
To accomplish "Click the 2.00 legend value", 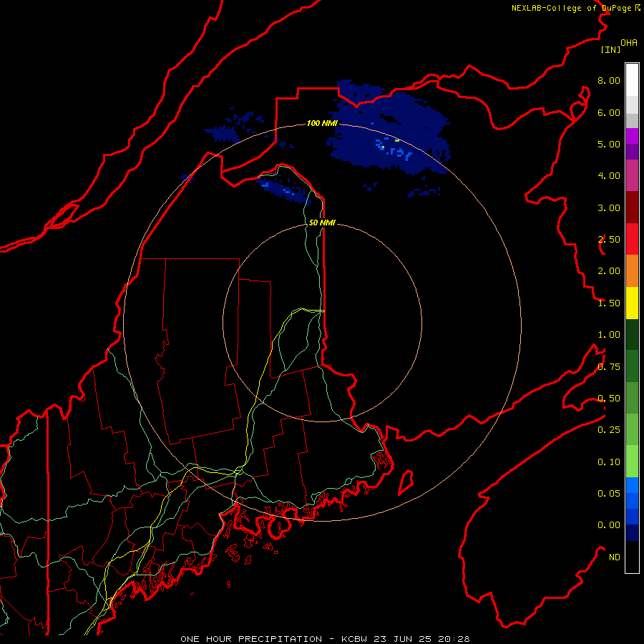I will click(x=609, y=271).
